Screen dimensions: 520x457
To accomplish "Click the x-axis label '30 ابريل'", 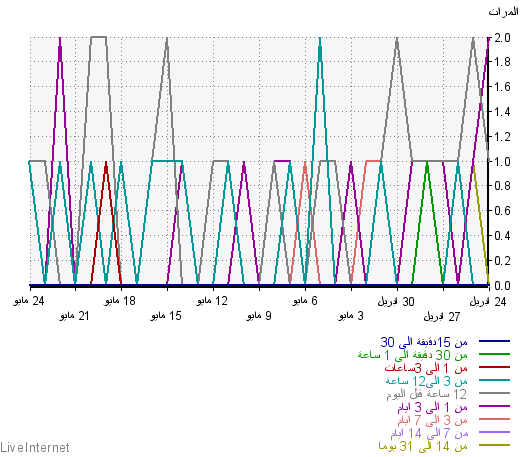I will [396, 302].
